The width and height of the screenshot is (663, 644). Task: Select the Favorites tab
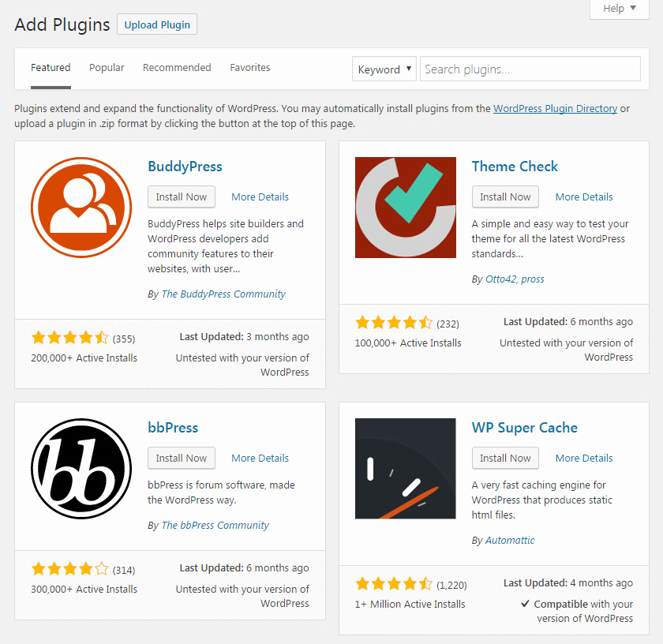(250, 67)
